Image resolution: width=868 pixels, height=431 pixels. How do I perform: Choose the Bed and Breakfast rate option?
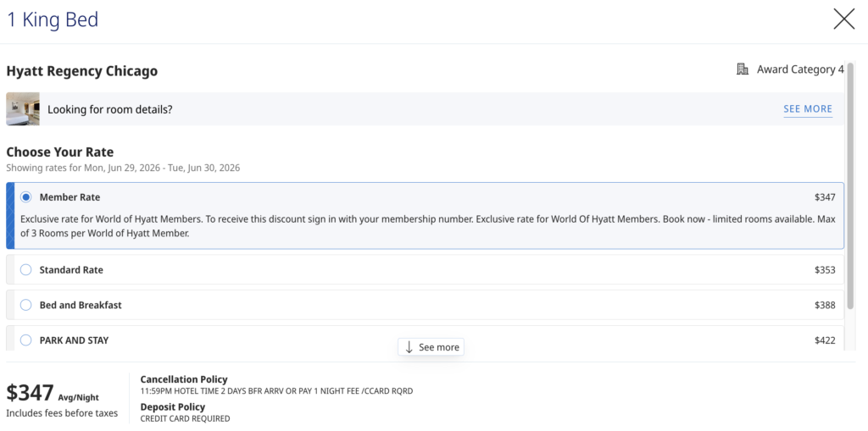tap(426, 305)
